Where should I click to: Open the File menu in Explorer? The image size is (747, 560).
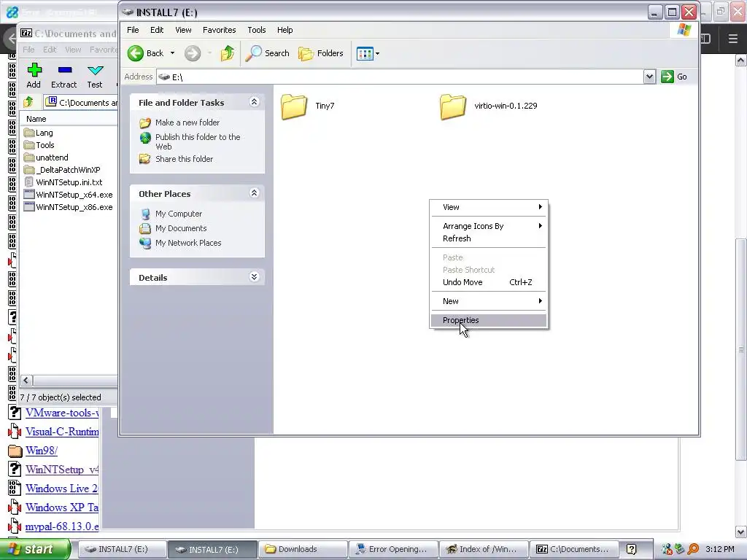(133, 30)
